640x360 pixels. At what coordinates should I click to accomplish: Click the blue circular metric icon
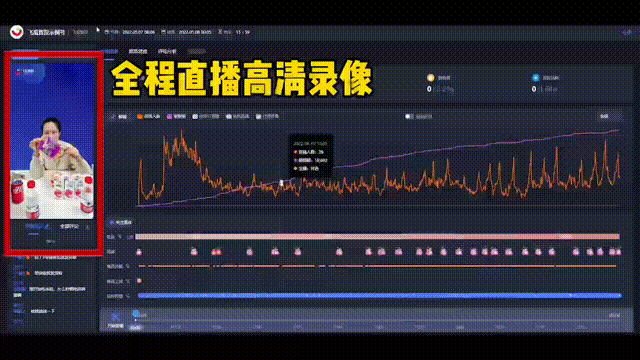[536, 78]
